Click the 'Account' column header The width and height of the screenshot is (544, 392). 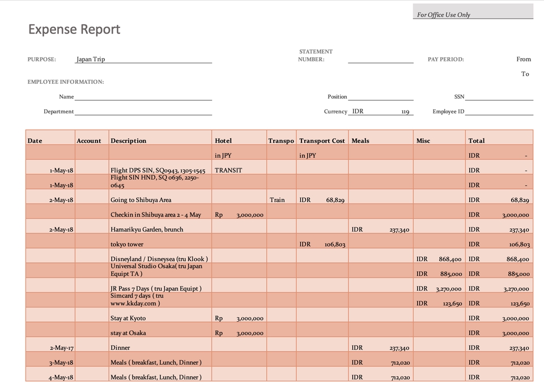coord(92,138)
